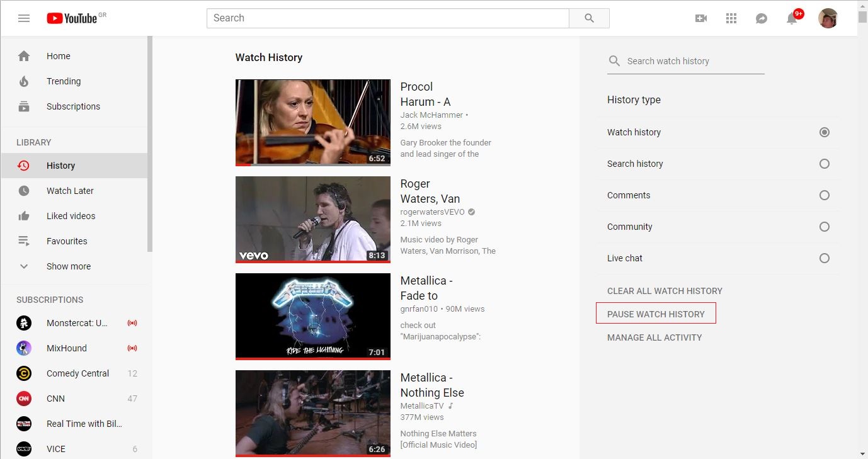Click the Home icon in the sidebar
This screenshot has width=868, height=459.
coord(24,56)
